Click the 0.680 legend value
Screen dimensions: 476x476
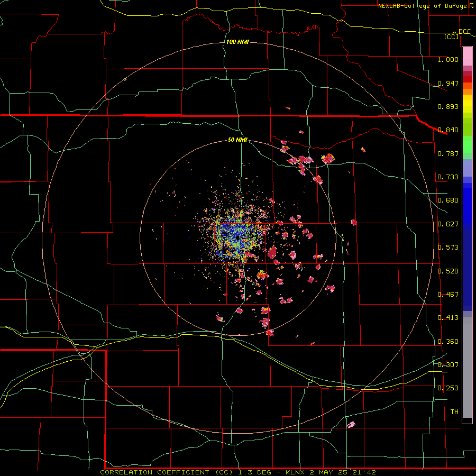pyautogui.click(x=448, y=200)
